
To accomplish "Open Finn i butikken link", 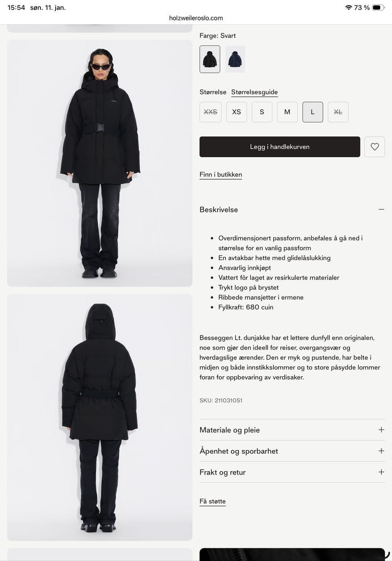I will (x=220, y=175).
